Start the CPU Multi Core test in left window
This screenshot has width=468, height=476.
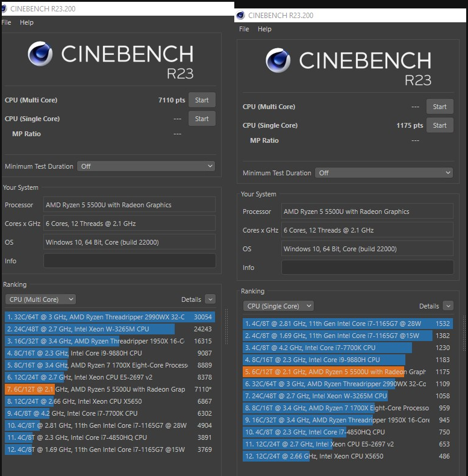pyautogui.click(x=202, y=100)
